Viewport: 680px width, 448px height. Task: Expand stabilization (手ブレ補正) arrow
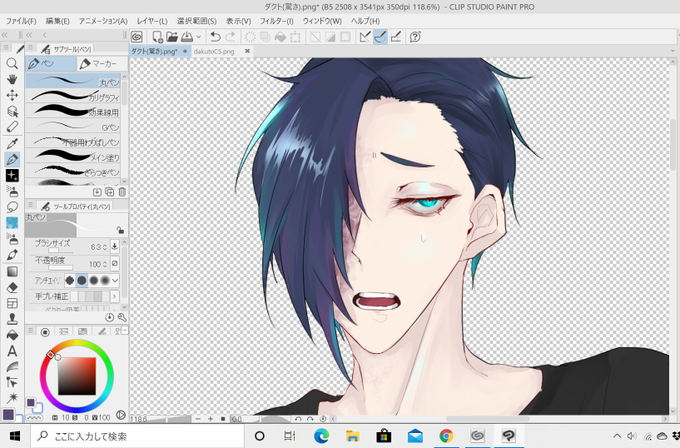tap(114, 296)
